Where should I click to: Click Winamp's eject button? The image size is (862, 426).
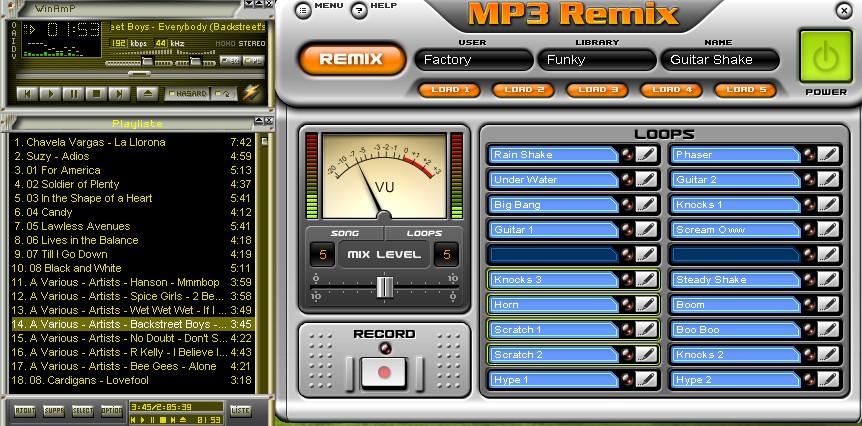tap(147, 93)
